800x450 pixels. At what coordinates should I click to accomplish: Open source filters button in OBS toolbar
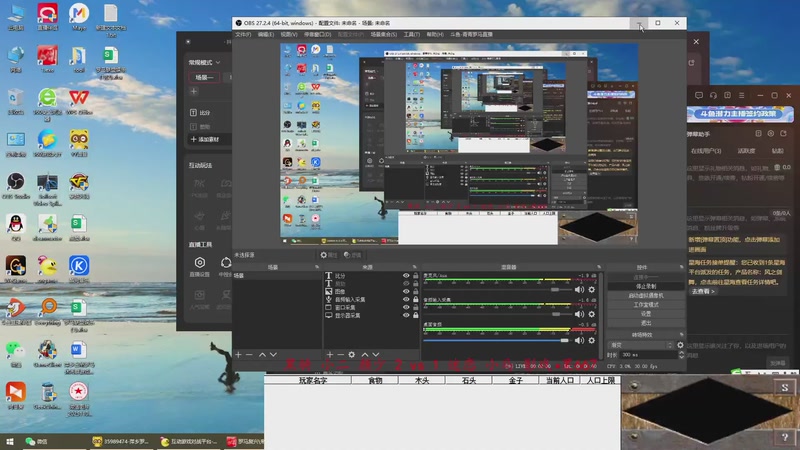(353, 255)
